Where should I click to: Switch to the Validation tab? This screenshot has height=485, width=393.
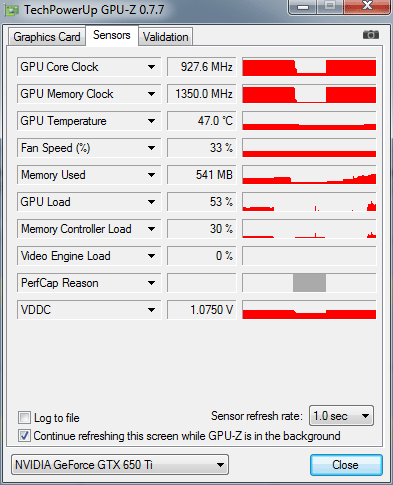166,37
